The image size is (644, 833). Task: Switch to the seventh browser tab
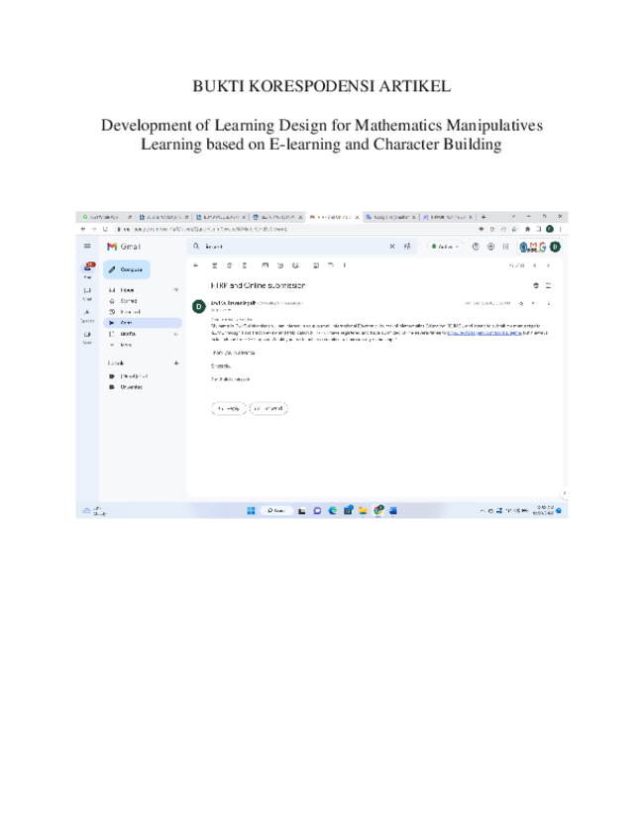point(448,217)
